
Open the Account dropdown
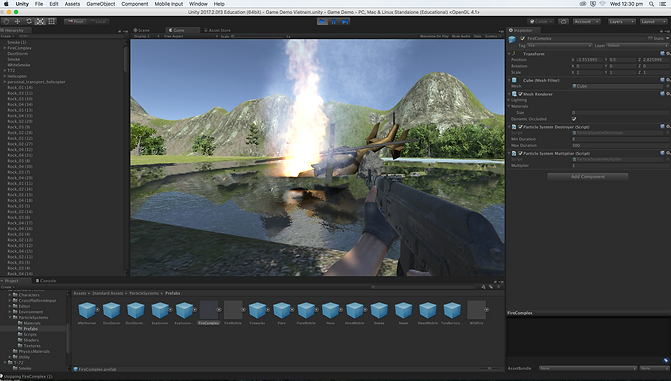click(x=586, y=21)
